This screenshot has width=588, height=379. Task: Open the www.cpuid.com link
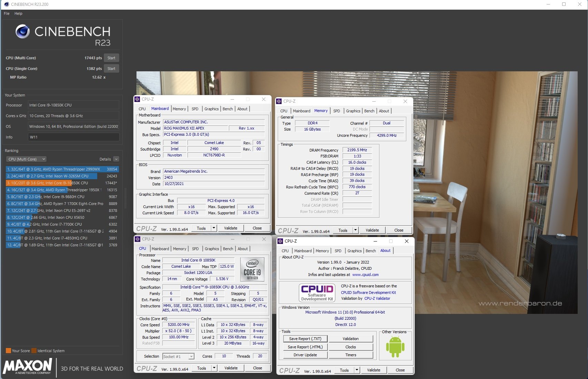(365, 275)
